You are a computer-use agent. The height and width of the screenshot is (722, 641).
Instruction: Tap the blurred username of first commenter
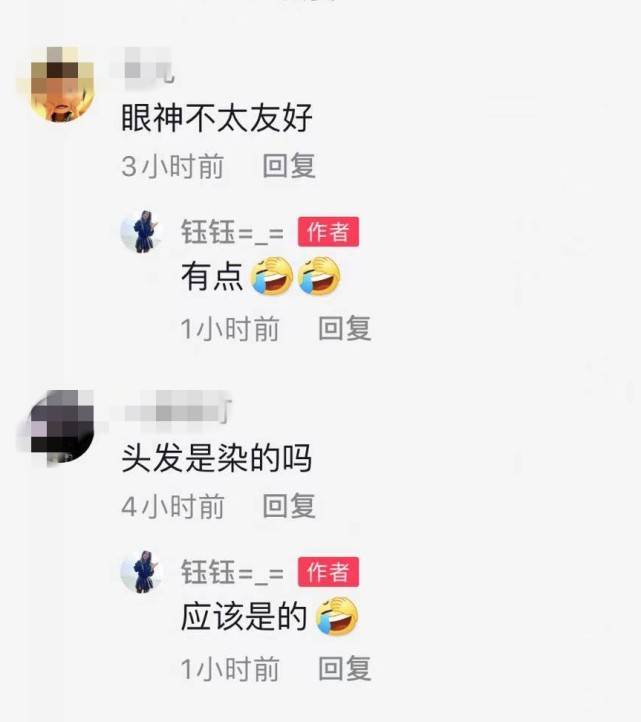[144, 69]
